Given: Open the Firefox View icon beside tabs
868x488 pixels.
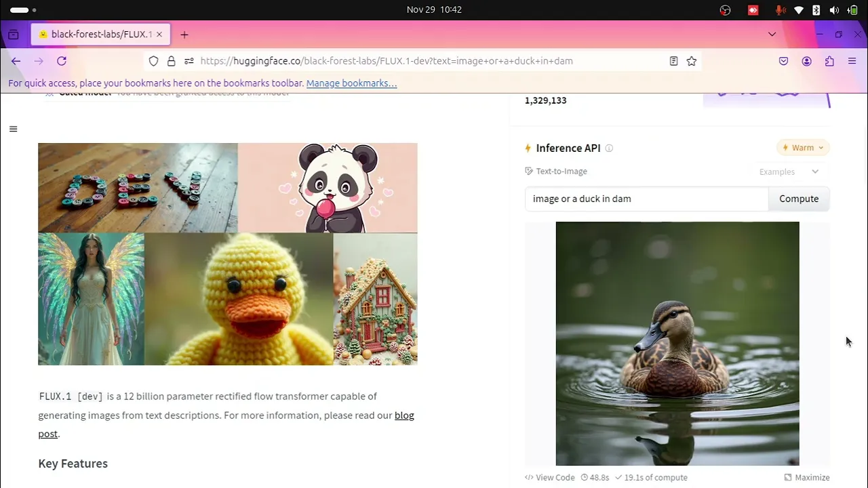Looking at the screenshot, I should 14,35.
